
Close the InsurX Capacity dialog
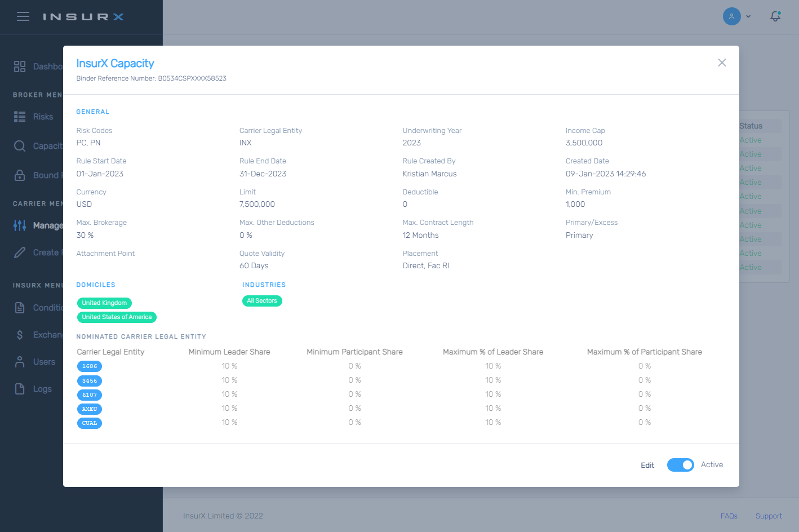[722, 63]
